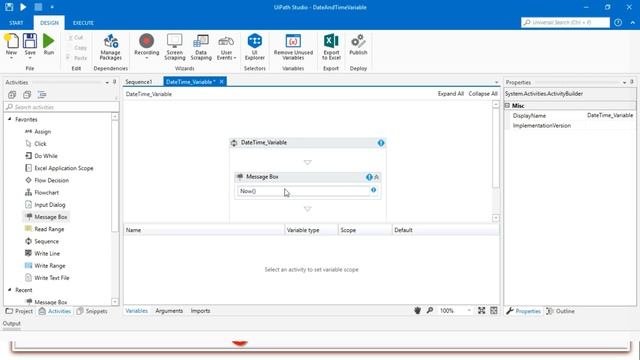640x360 pixels.
Task: Select Flow Decision activity
Action: (x=47, y=180)
